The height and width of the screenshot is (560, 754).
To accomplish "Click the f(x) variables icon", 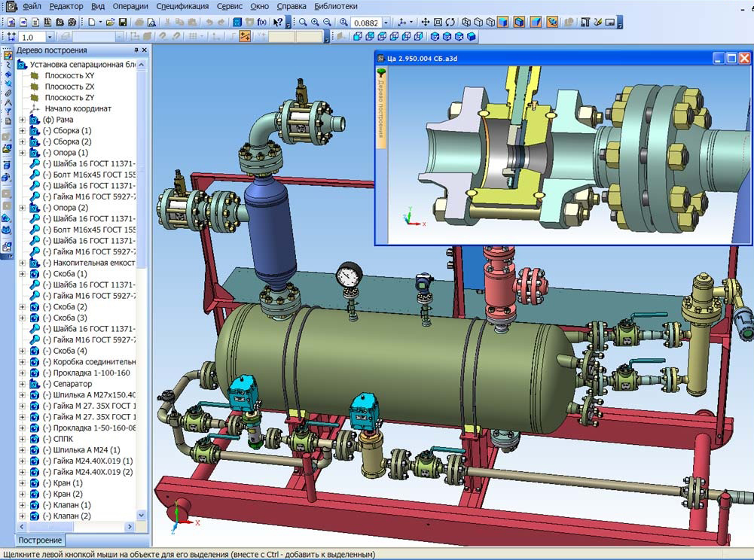I will click(x=262, y=23).
